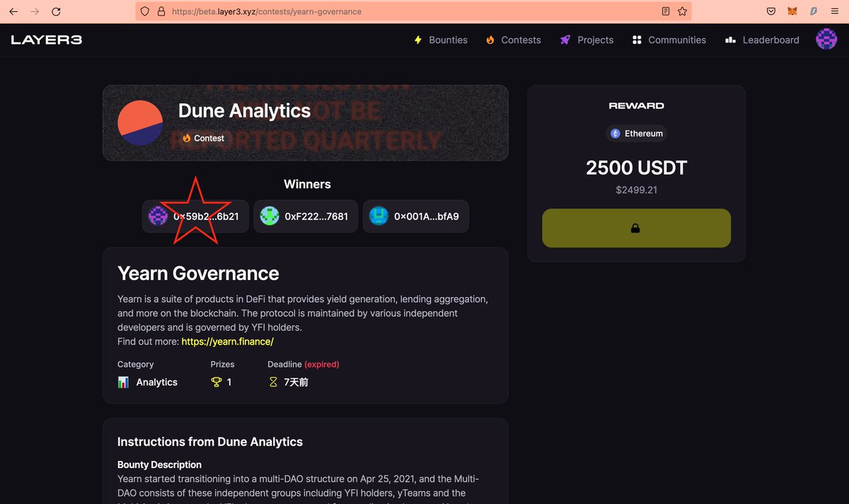Go forward with the browser forward arrow
The height and width of the screenshot is (504, 849).
coord(35,11)
